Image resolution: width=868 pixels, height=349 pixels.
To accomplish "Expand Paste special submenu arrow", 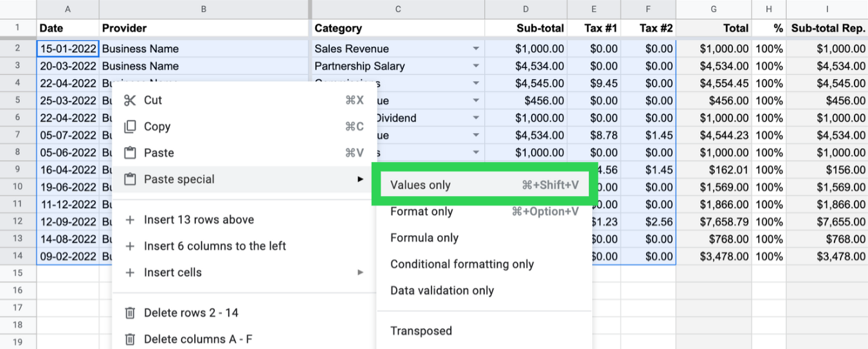I will pos(360,179).
